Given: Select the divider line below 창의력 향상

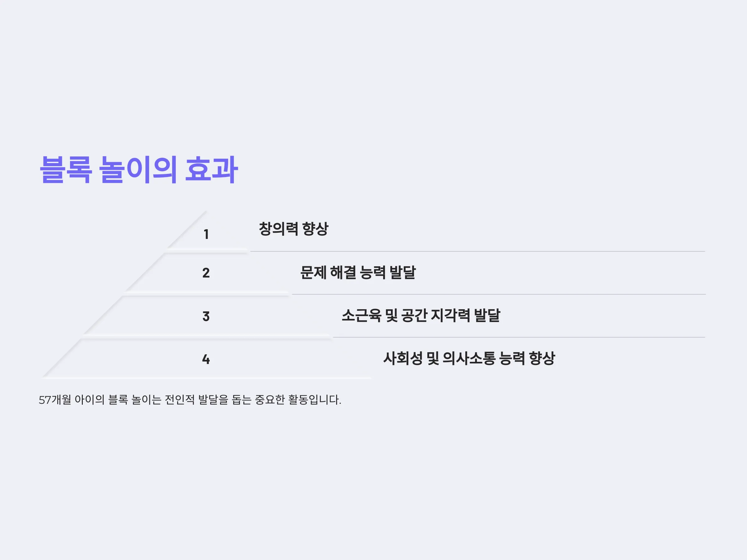Looking at the screenshot, I should [477, 251].
